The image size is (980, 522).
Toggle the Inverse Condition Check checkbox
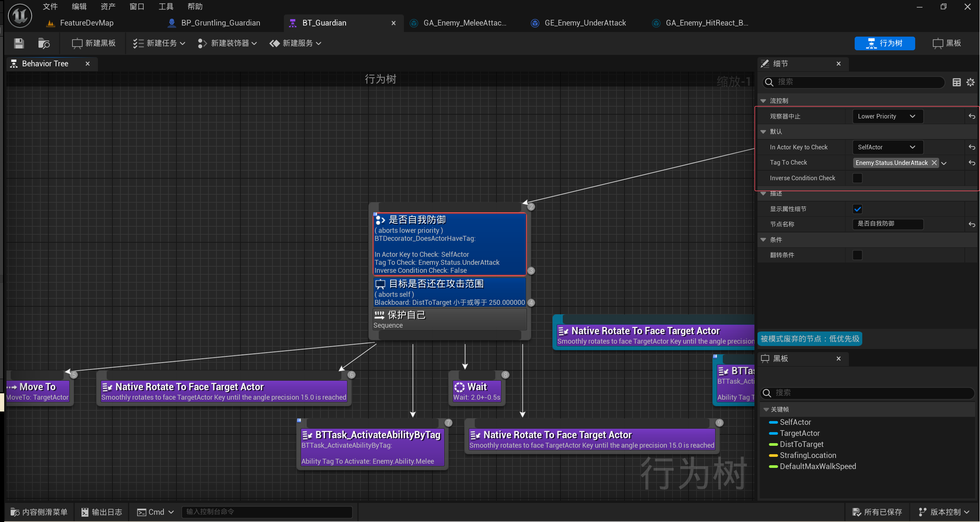click(857, 178)
